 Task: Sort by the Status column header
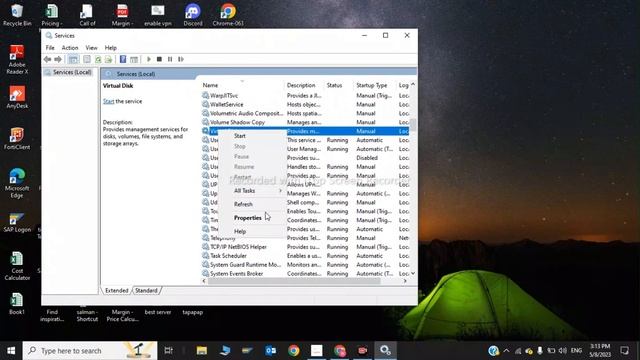point(339,85)
